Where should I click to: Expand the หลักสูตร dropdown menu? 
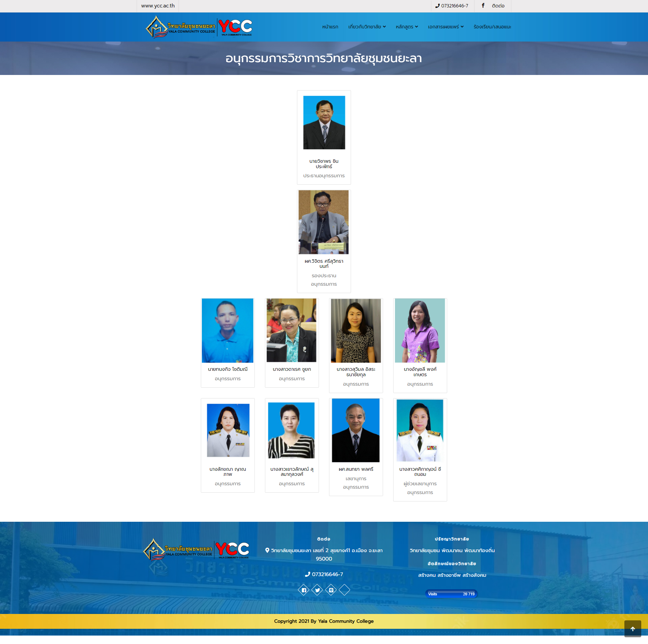pyautogui.click(x=407, y=27)
